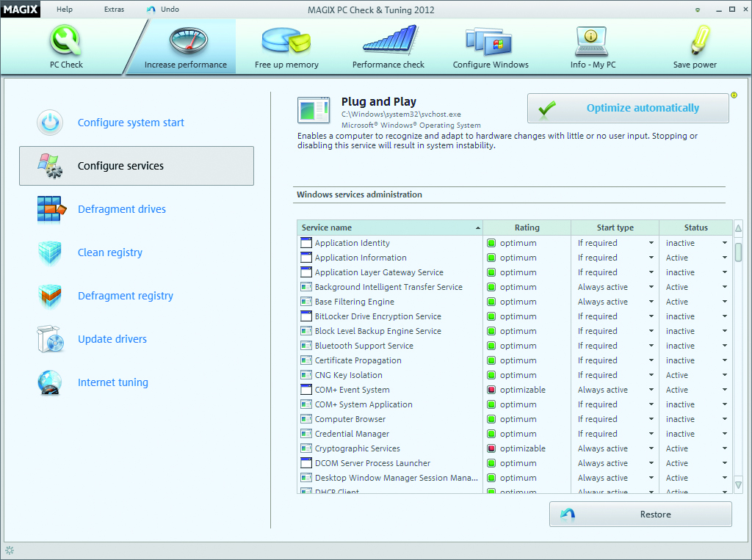The height and width of the screenshot is (560, 752).
Task: Open Status dropdown for Application Information
Action: pyautogui.click(x=725, y=258)
